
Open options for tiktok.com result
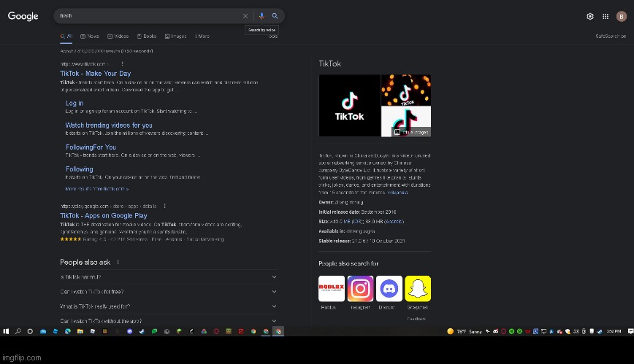tap(122, 64)
